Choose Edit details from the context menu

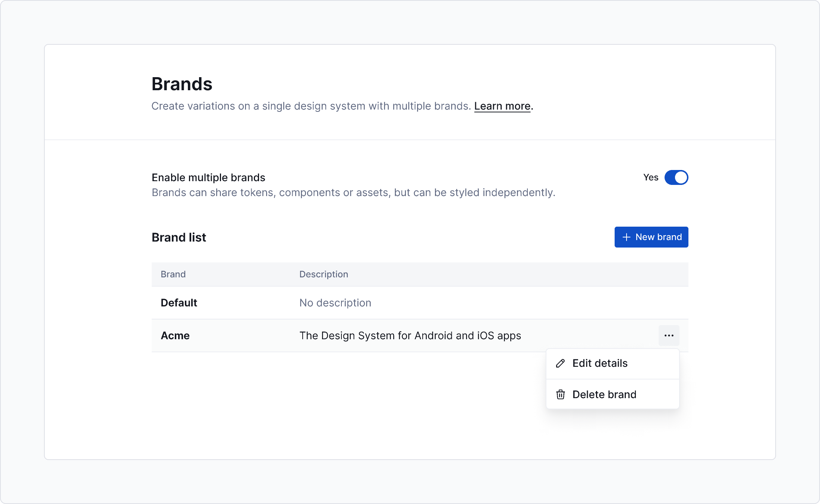[x=599, y=363]
